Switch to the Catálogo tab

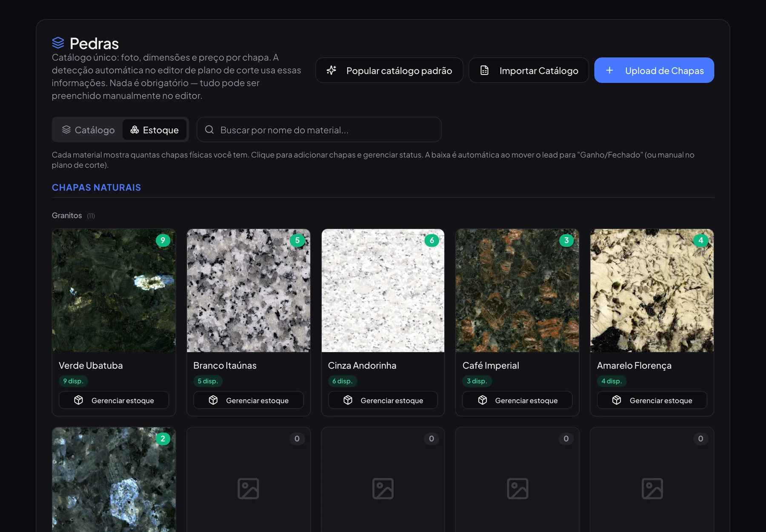pyautogui.click(x=89, y=130)
